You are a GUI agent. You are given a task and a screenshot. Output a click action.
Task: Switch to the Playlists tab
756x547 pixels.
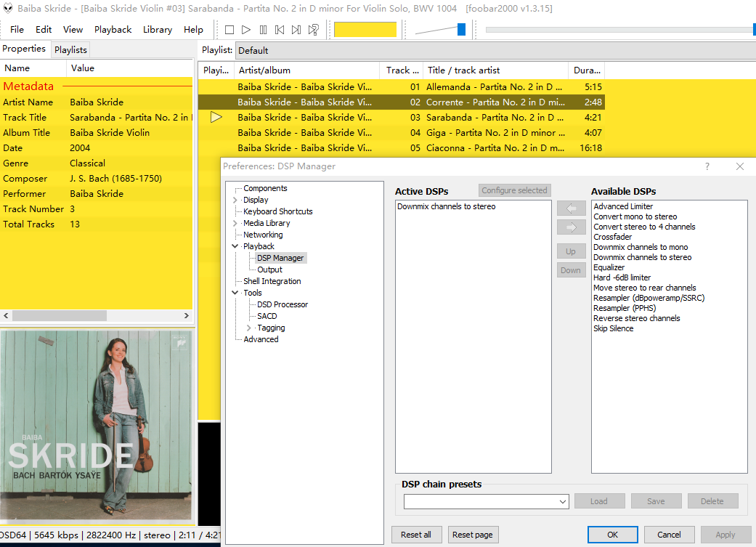tap(70, 49)
